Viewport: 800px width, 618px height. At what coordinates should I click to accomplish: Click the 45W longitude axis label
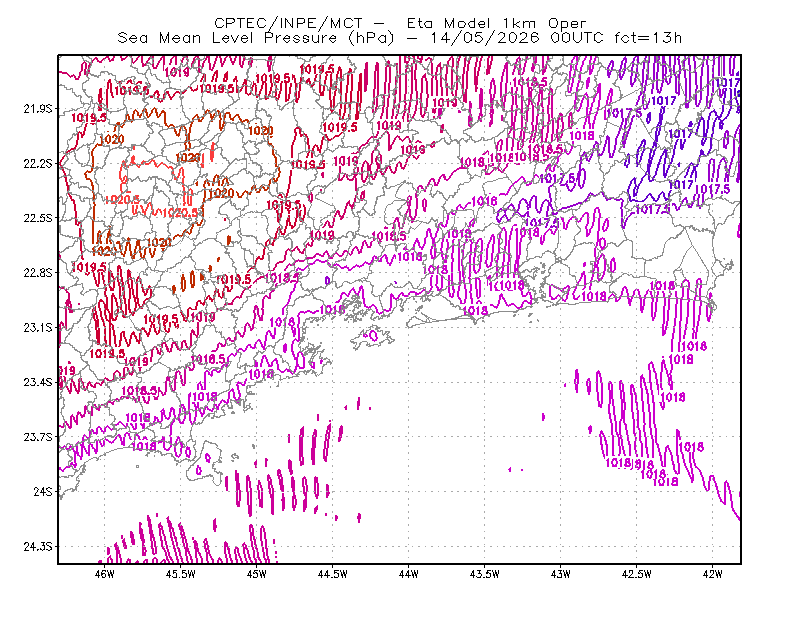pos(257,574)
